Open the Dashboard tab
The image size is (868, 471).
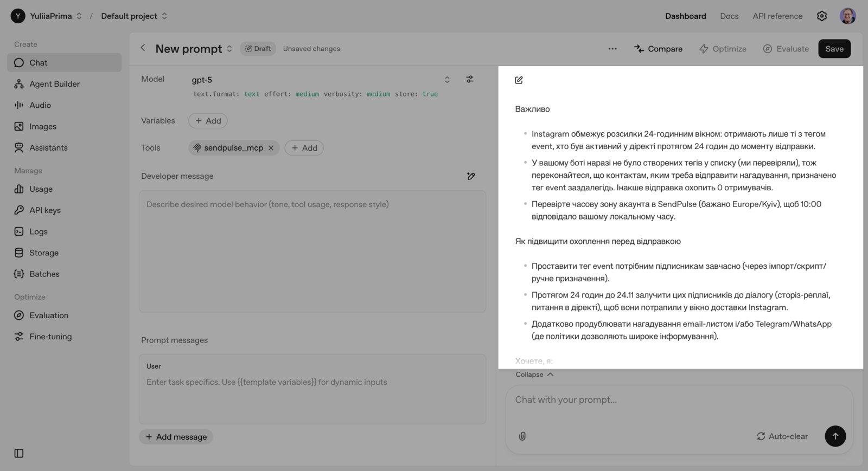coord(686,16)
